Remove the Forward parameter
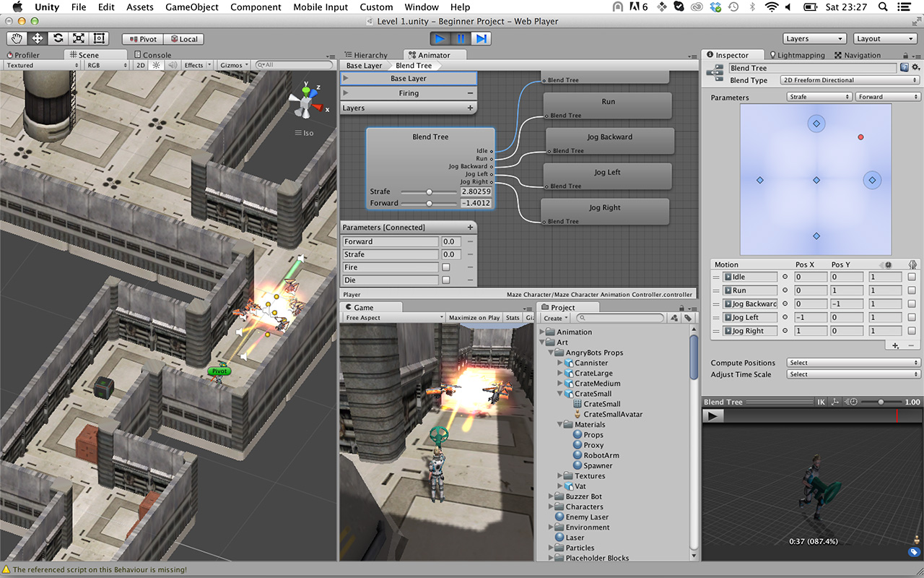 point(470,241)
